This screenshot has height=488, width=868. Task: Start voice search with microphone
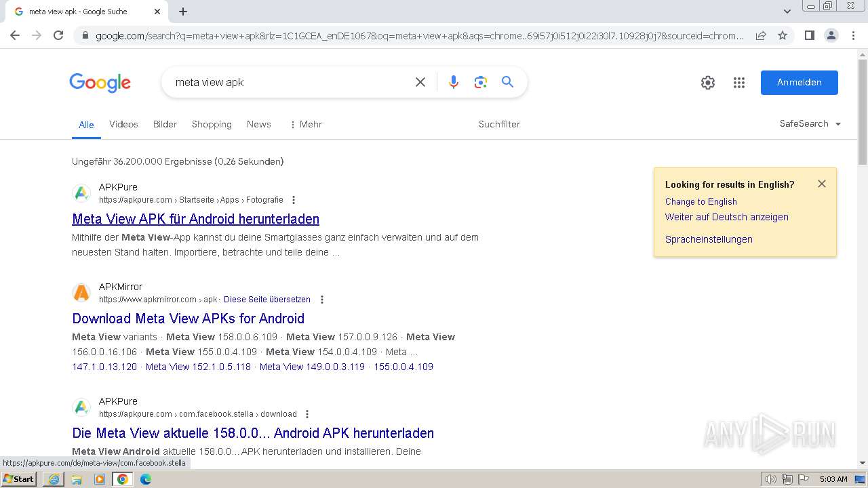tap(454, 82)
